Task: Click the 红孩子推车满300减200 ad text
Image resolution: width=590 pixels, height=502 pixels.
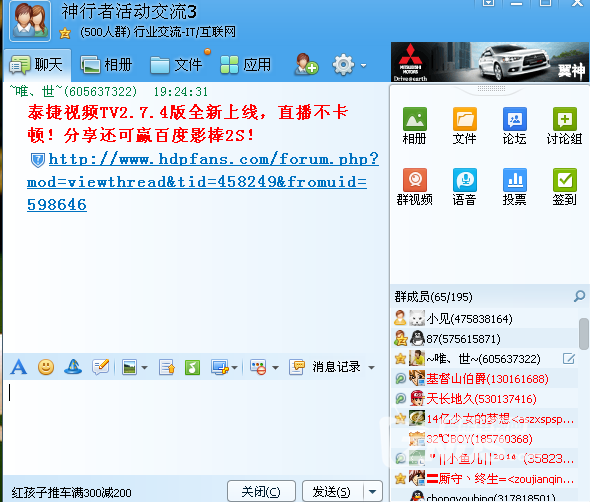Action: click(71, 493)
